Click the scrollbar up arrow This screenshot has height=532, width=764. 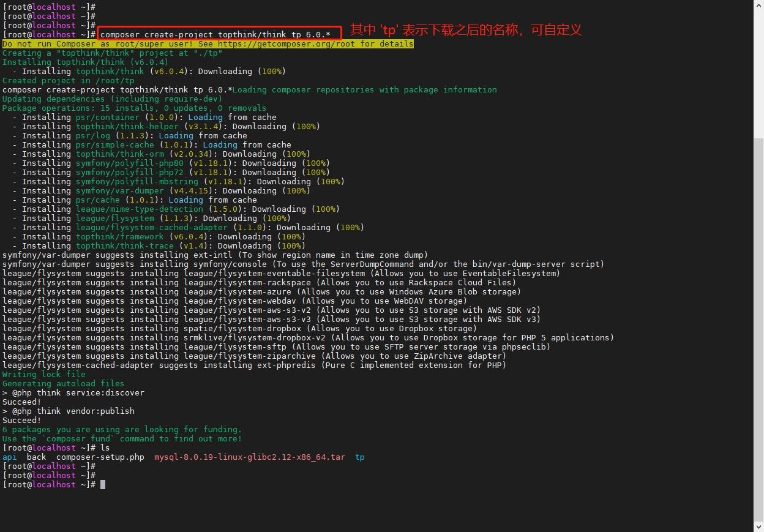click(758, 5)
